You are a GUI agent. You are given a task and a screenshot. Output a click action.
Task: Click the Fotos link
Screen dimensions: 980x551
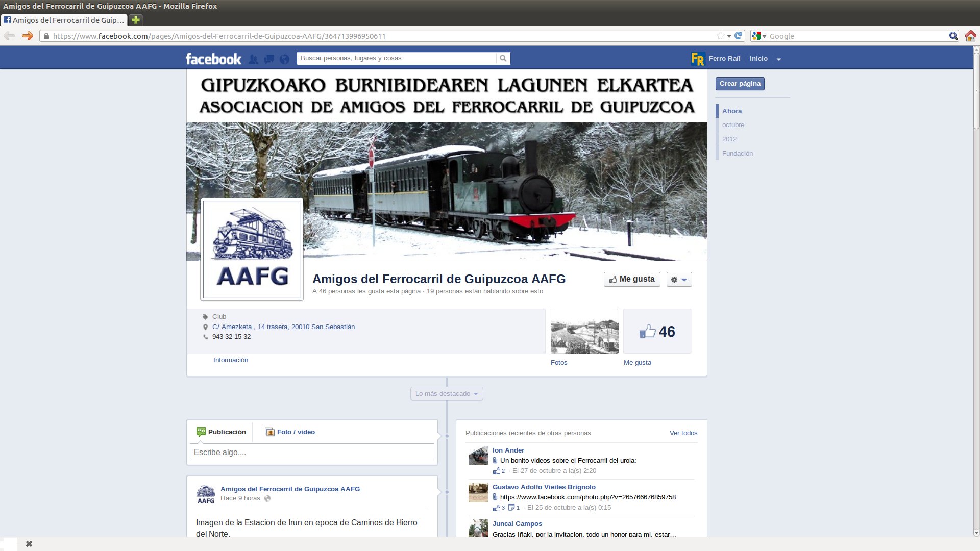click(559, 363)
